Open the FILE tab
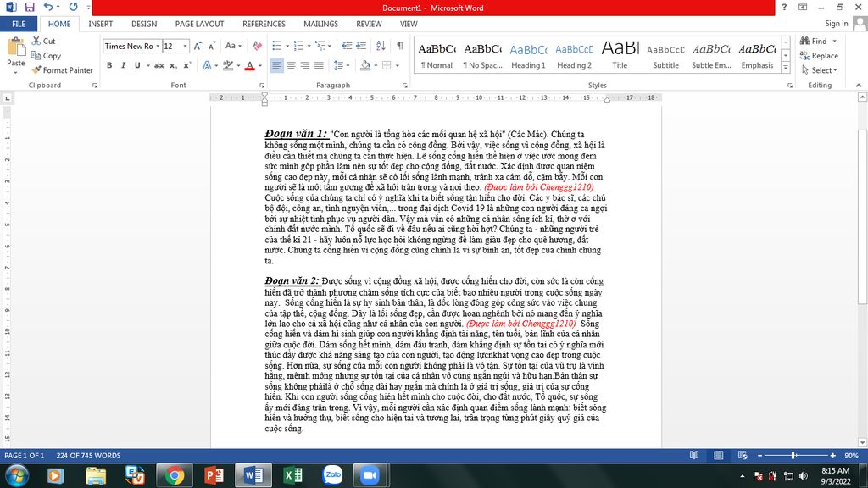This screenshot has width=868, height=488. point(19,24)
